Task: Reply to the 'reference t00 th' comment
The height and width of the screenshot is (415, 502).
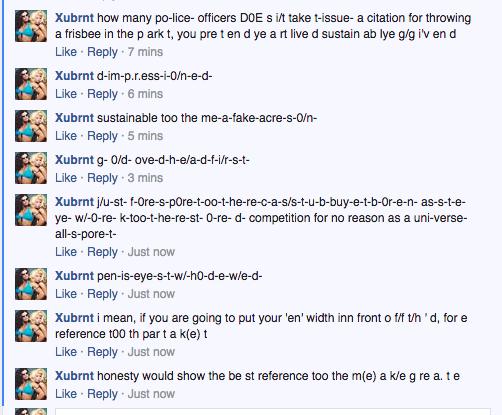Action: point(102,352)
